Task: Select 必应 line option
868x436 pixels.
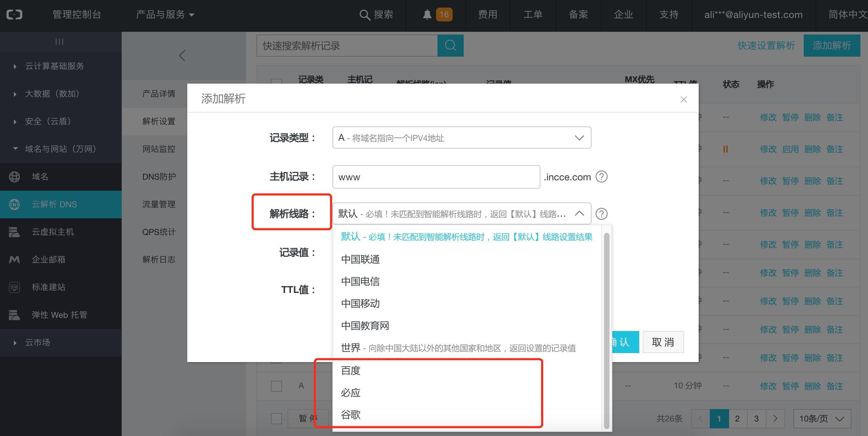Action: [x=466, y=393]
